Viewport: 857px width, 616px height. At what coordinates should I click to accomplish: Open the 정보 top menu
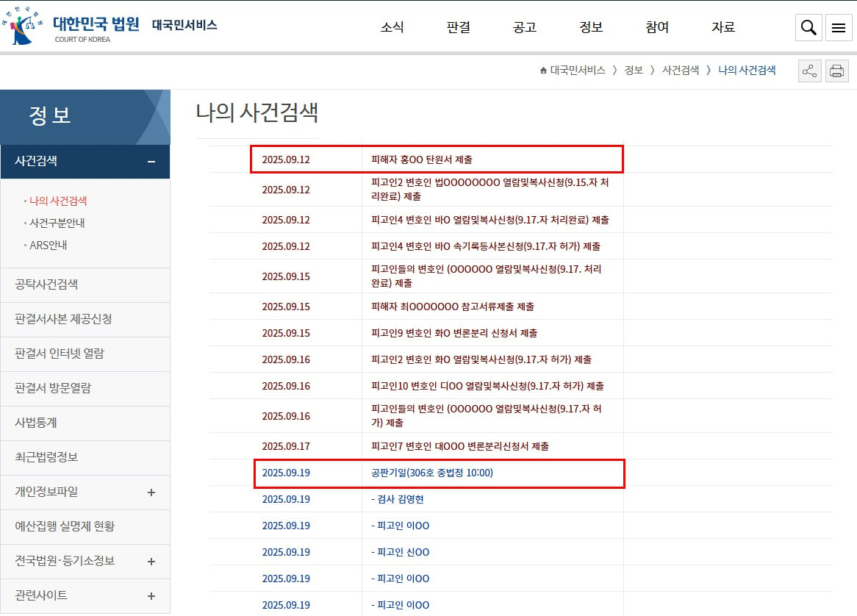[x=591, y=26]
